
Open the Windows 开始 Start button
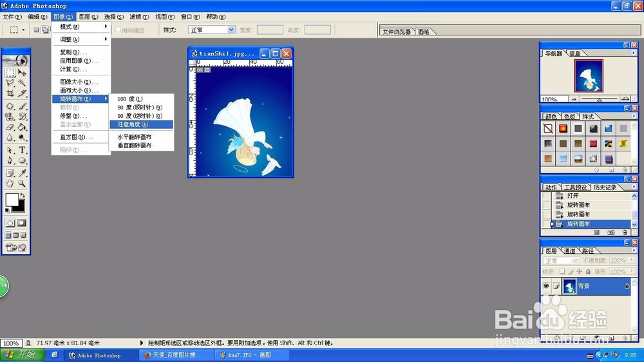[23, 355]
